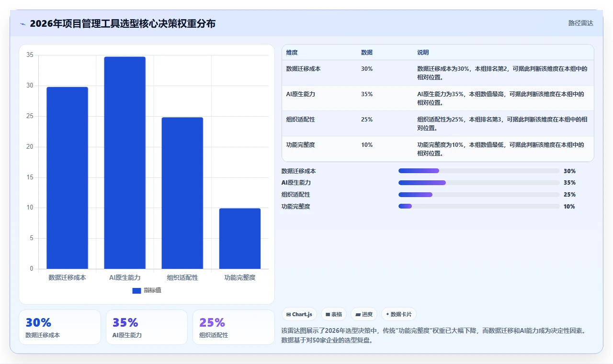Open the 30% 数据迁移成本 stat card
The width and height of the screenshot is (613, 364).
click(60, 327)
